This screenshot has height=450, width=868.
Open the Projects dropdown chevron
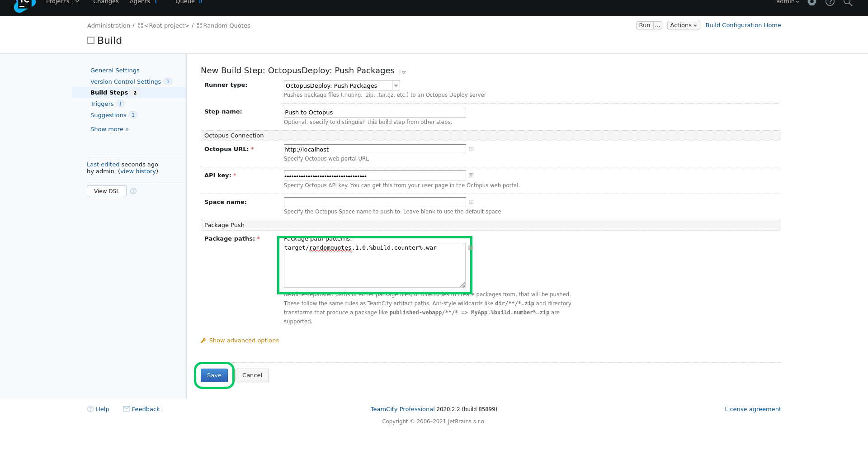(x=77, y=2)
